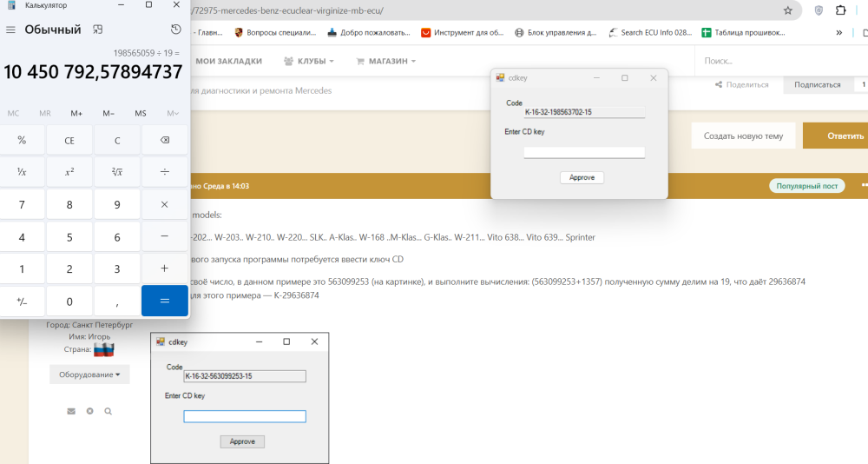Click digit 5 on calculator
This screenshot has width=868, height=464.
pyautogui.click(x=69, y=236)
